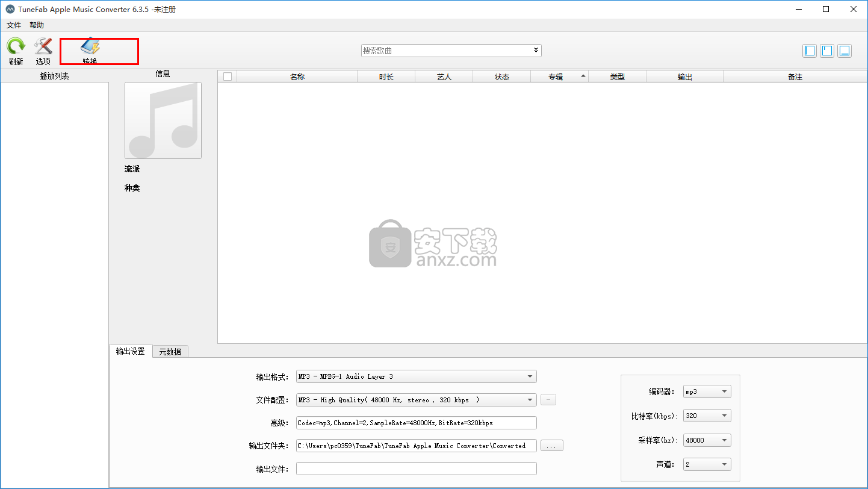This screenshot has height=489, width=868.
Task: Open the 采样率 48000 dropdown
Action: click(x=707, y=440)
